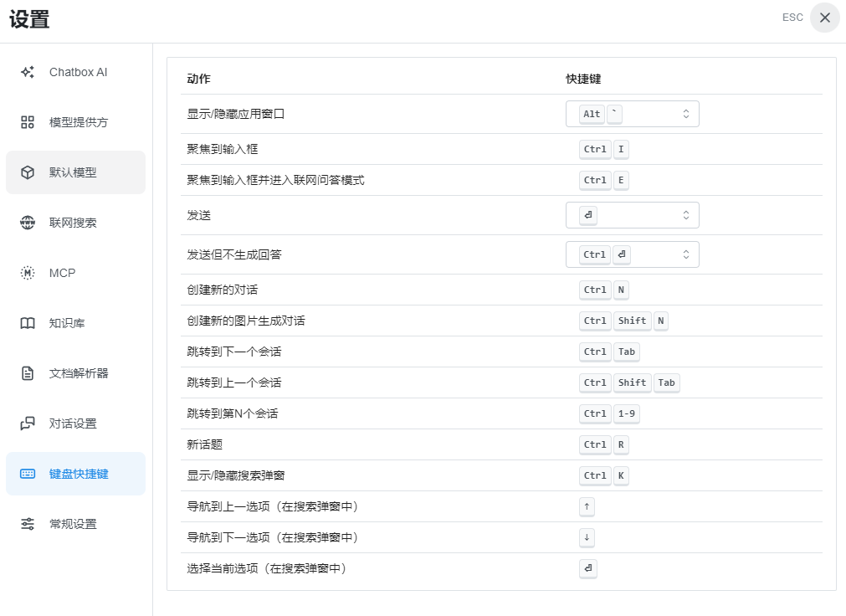Select the 知识库 sidebar label
Screen dimensions: 846x616
[x=67, y=323]
